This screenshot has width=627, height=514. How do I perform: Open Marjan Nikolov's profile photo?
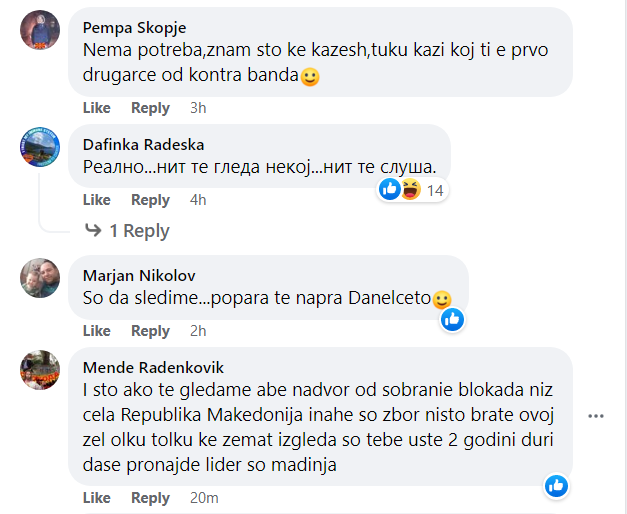click(x=40, y=278)
